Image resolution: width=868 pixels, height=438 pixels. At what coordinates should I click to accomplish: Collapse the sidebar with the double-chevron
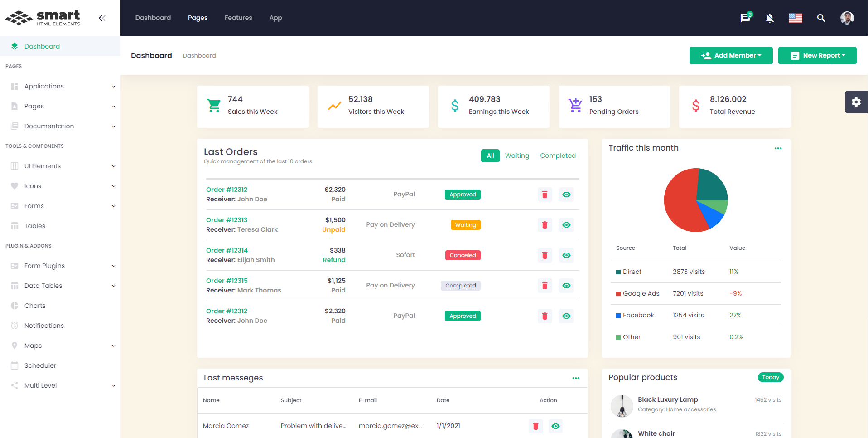tap(102, 18)
